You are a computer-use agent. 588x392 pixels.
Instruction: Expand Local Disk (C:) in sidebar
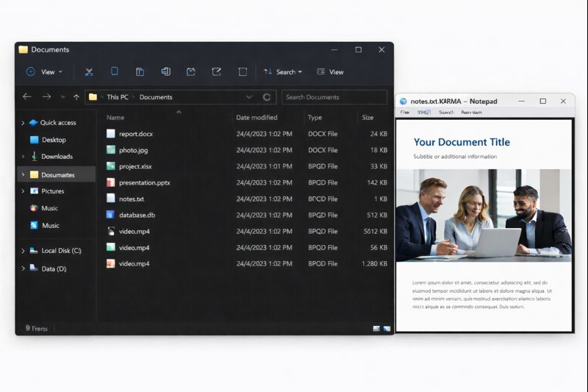click(x=23, y=251)
